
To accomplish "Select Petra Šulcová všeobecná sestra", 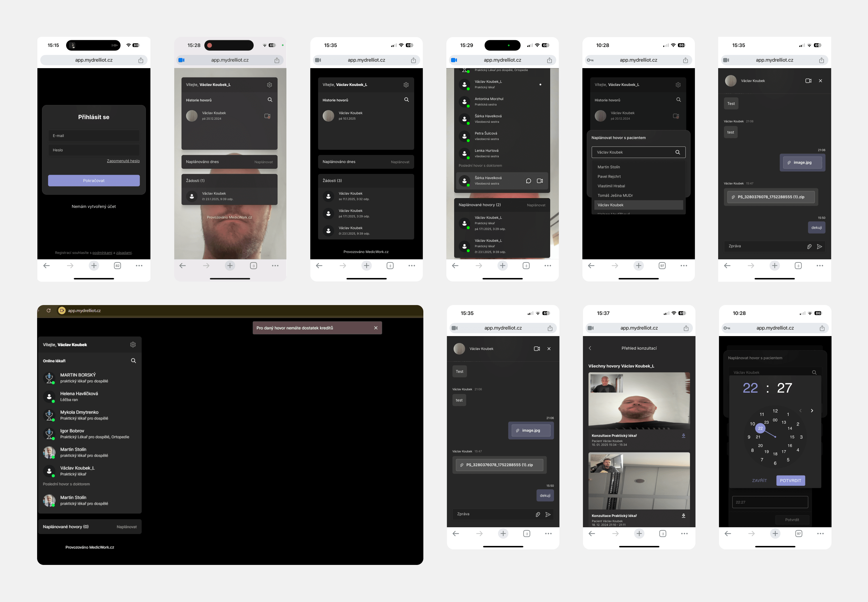I will click(x=502, y=136).
